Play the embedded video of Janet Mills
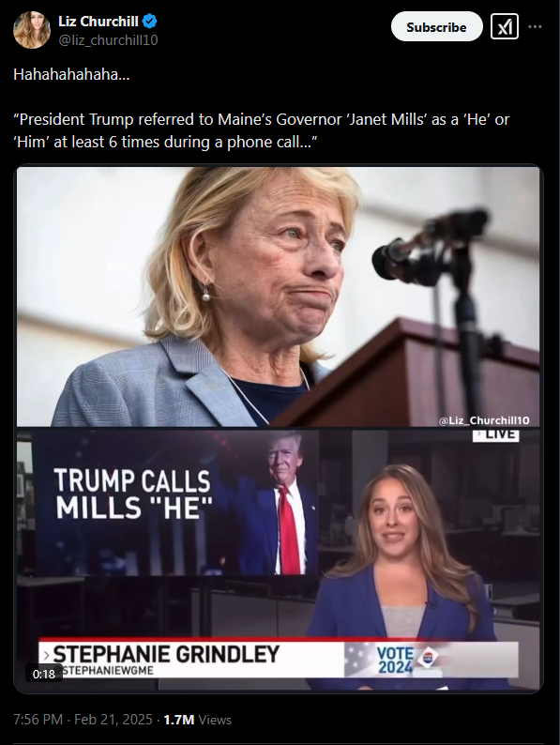Image resolution: width=560 pixels, height=745 pixels. pos(279,429)
